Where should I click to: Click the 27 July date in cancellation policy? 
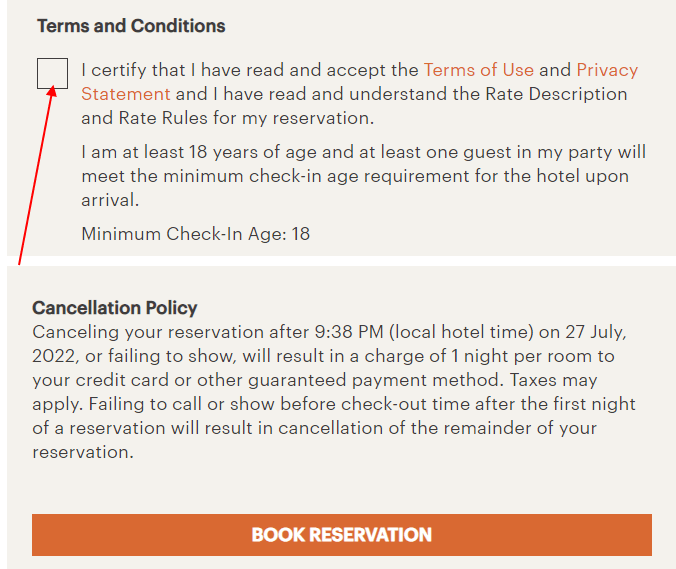(596, 332)
